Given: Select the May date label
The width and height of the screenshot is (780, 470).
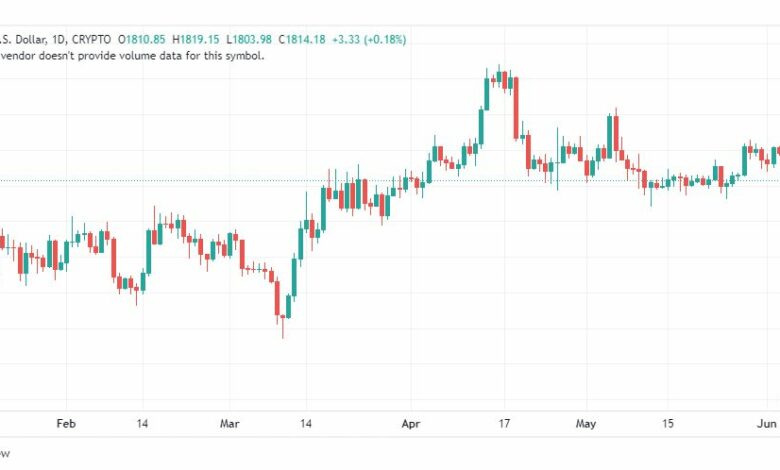Looking at the screenshot, I should (586, 424).
